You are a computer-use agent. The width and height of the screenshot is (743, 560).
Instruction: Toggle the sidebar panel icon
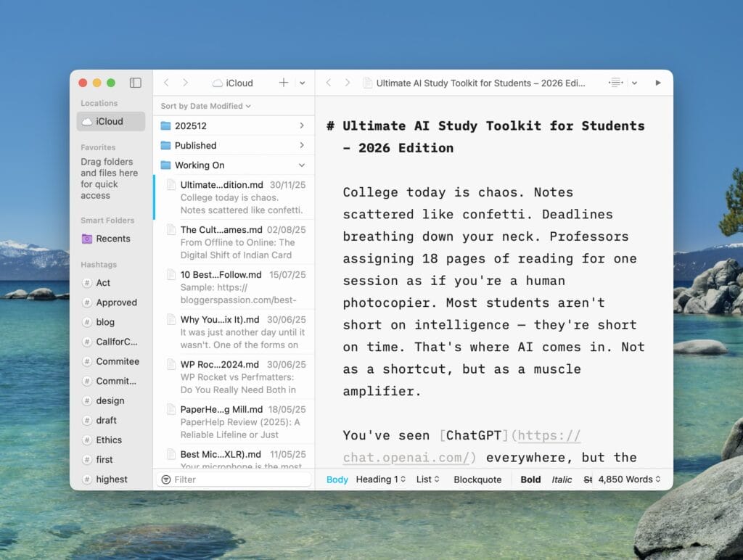point(135,83)
